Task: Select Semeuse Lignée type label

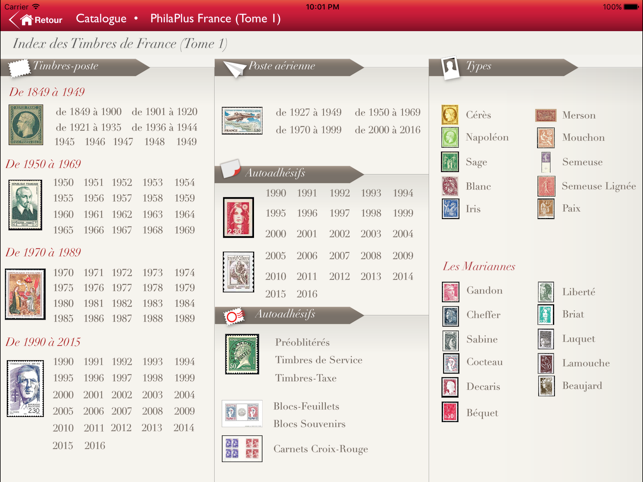Action: point(599,186)
